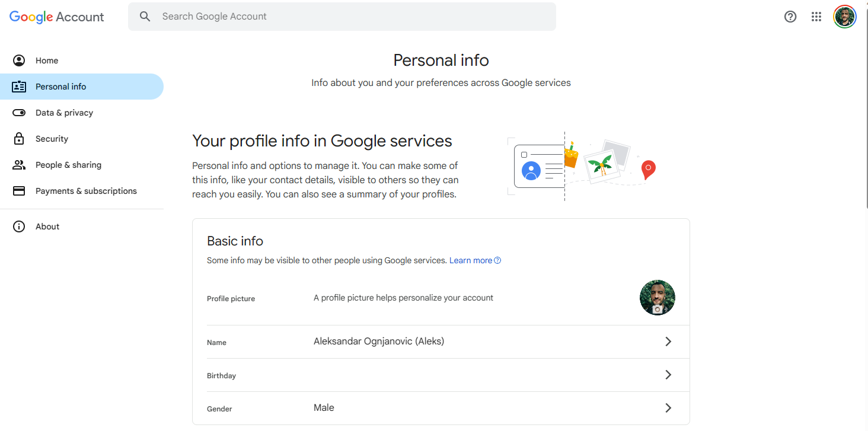
Task: Click the Male gender value
Action: [324, 407]
